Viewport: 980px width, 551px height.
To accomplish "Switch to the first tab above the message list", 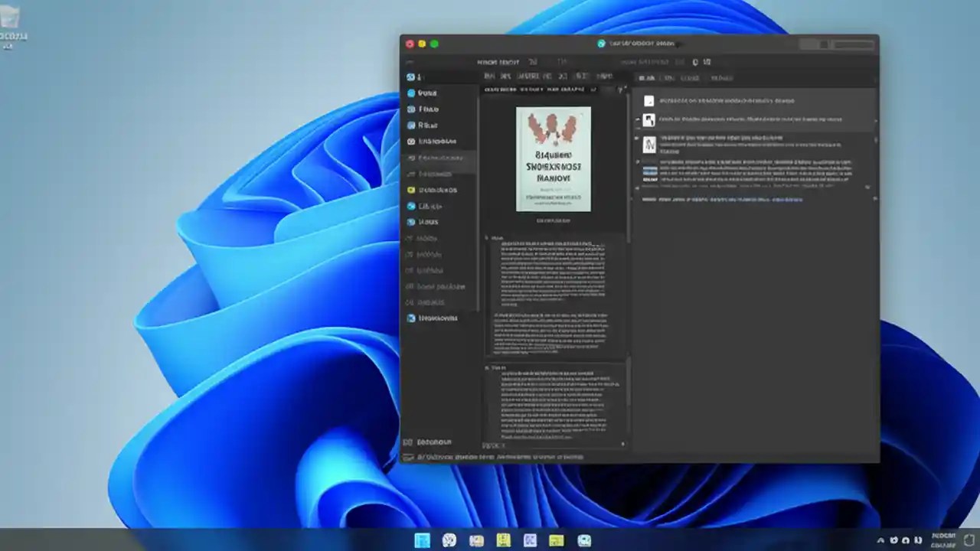I will [645, 77].
